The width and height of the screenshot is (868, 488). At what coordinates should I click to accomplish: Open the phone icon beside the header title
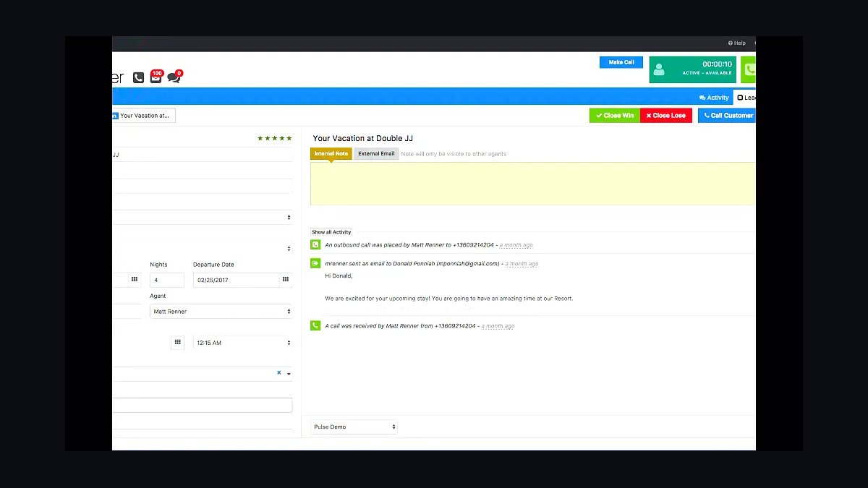click(138, 77)
